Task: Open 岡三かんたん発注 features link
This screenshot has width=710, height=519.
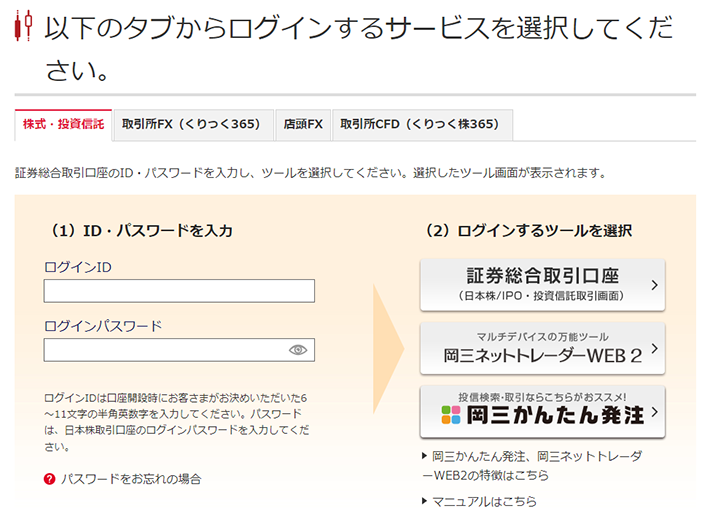Action: coord(532,466)
